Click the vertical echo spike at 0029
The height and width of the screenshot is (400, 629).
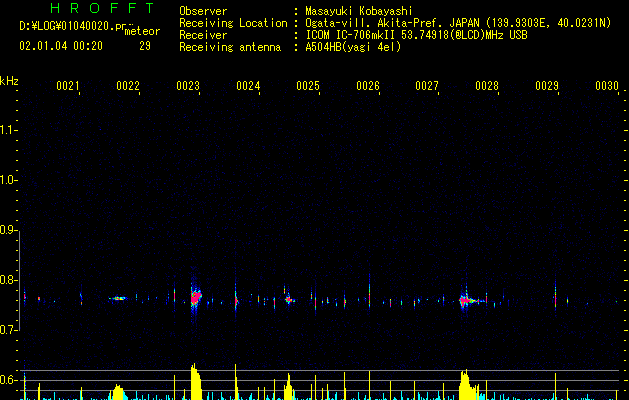pyautogui.click(x=556, y=297)
